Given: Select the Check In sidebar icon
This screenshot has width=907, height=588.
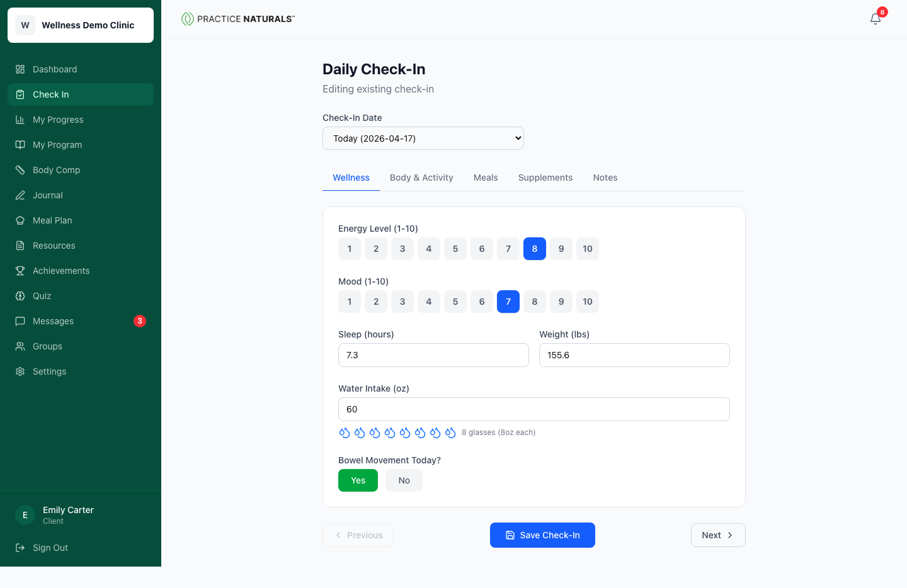Looking at the screenshot, I should tap(20, 94).
